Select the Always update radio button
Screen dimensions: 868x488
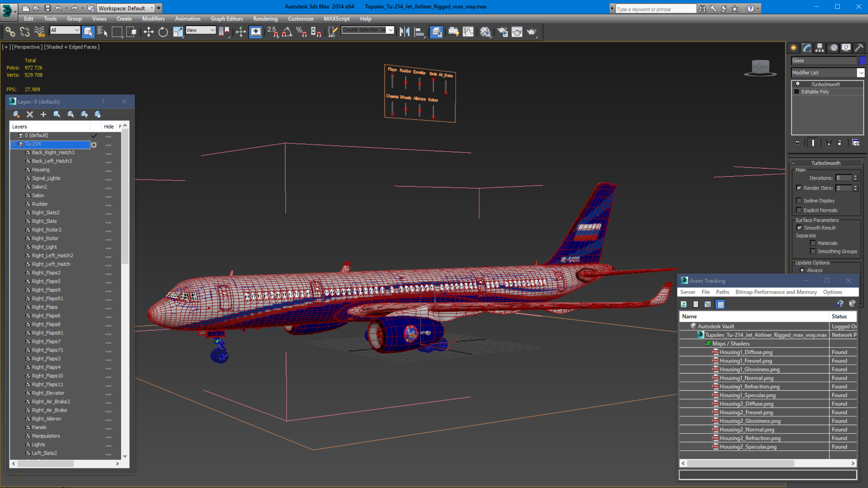tap(802, 270)
